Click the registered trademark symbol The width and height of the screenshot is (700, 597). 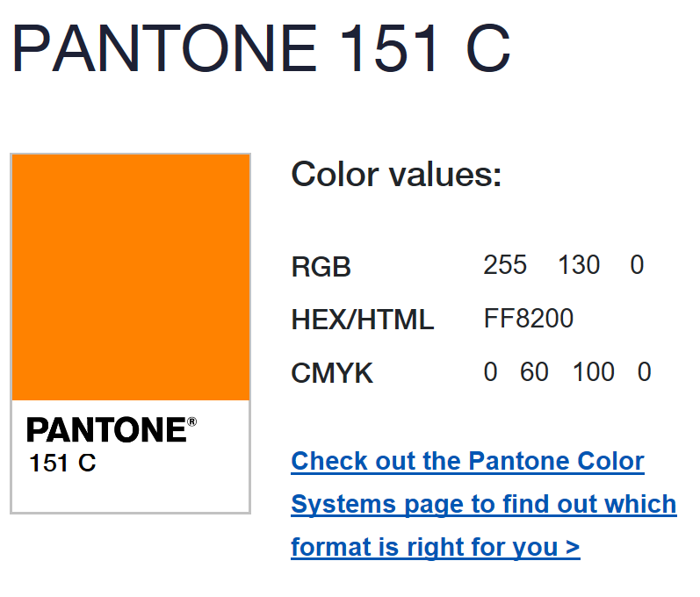192,421
